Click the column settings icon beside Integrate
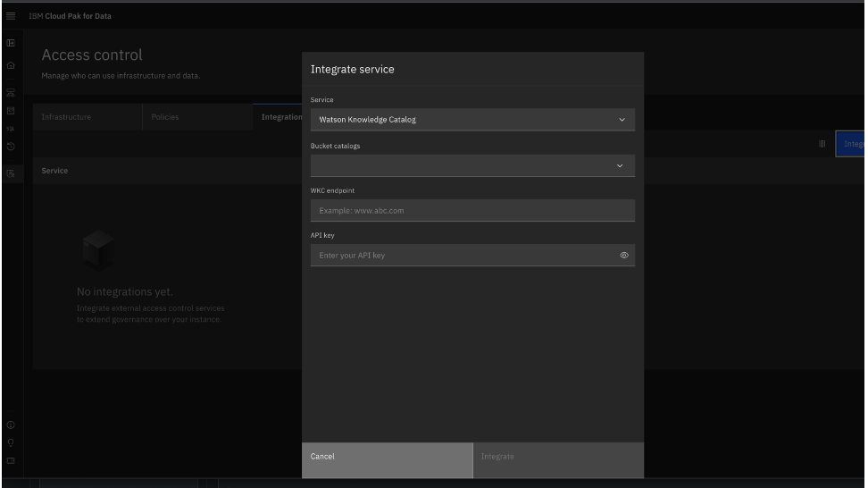The width and height of the screenshot is (868, 488). pyautogui.click(x=821, y=144)
